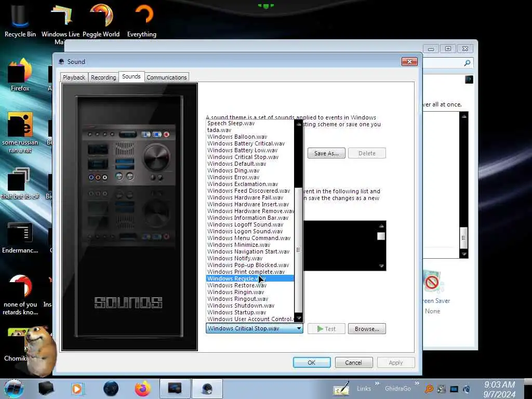Open the Endermanc... desktop icon
Screen dimensions: 532x399
(x=20, y=237)
